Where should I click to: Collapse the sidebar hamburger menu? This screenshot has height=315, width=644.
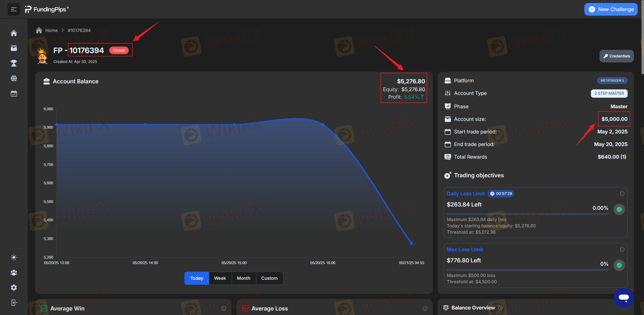tap(14, 9)
